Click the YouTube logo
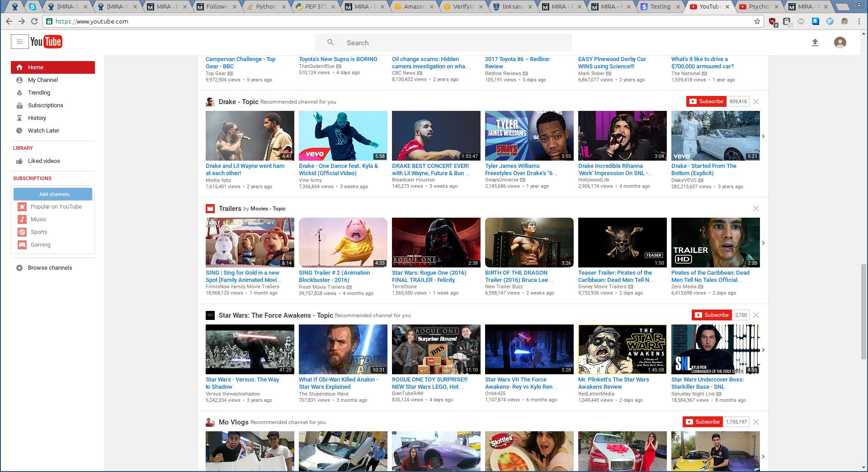 click(x=46, y=42)
